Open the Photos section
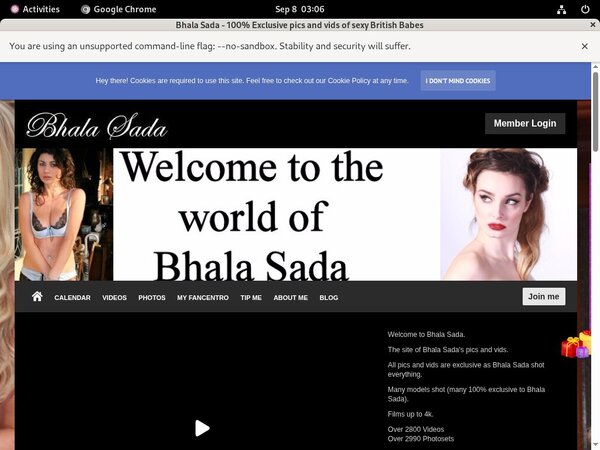Image resolution: width=600 pixels, height=450 pixels. (x=152, y=298)
